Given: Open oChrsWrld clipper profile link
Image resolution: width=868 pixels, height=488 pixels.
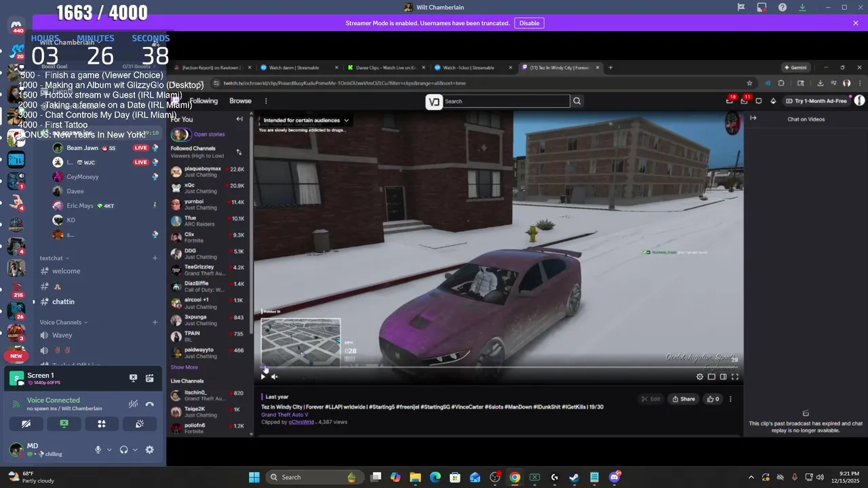Looking at the screenshot, I should 301,422.
